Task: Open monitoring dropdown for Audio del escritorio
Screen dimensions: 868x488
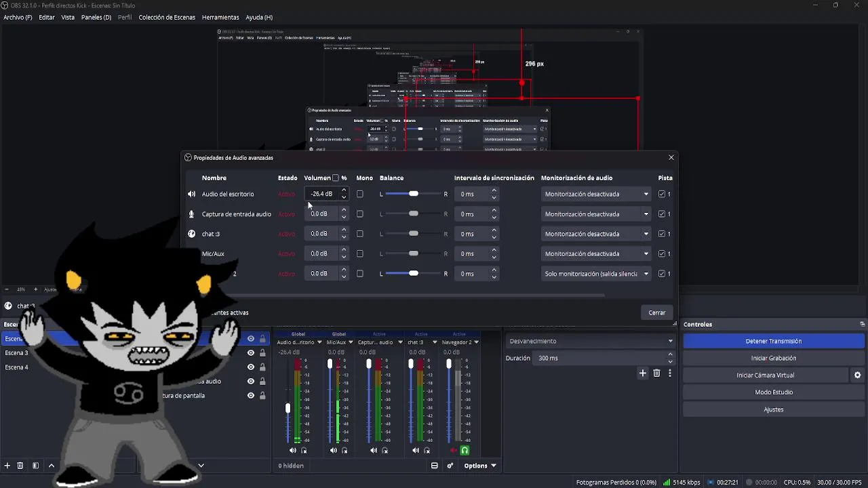Action: (x=596, y=194)
